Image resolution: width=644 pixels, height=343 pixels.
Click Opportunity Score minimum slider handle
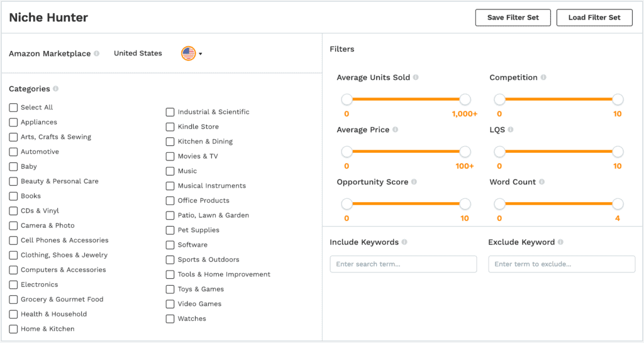tap(347, 204)
